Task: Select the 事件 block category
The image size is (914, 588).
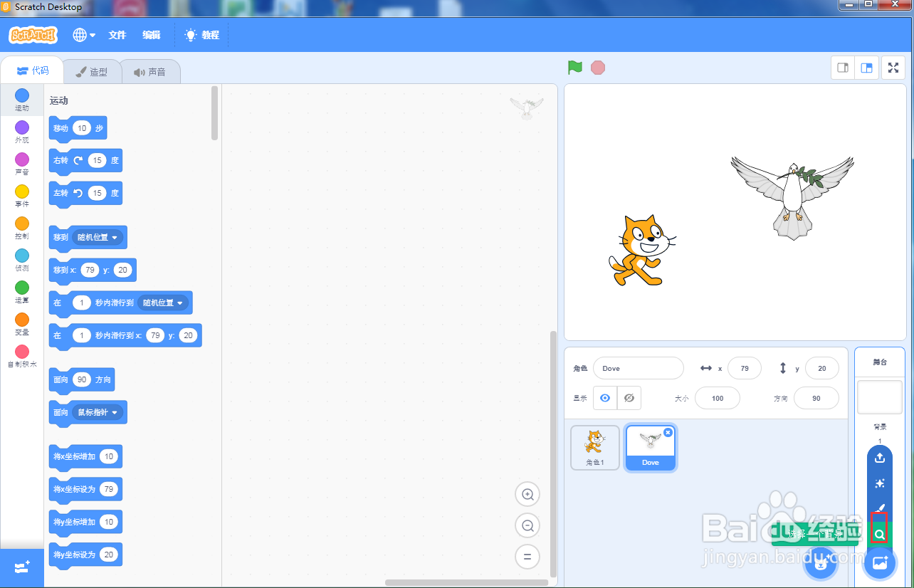Action: click(x=22, y=196)
